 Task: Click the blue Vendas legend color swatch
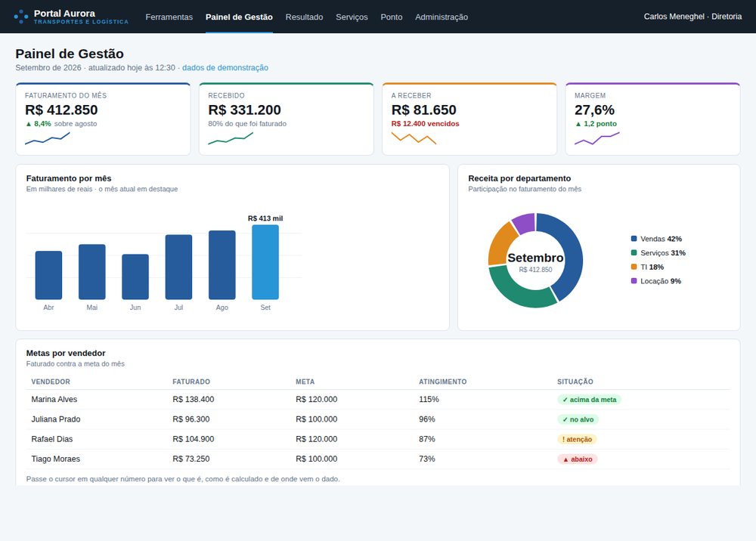(634, 239)
